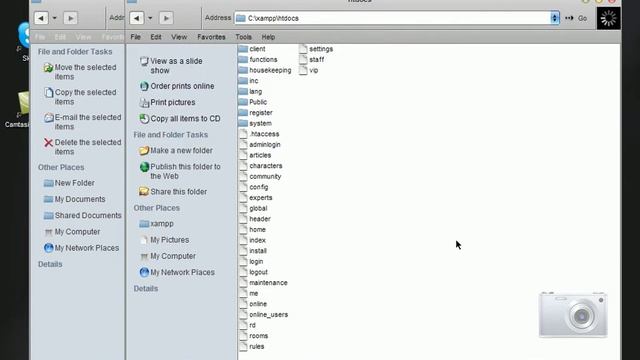Select the housekeeping folder icon
This screenshot has width=640, height=360.
pos(243,70)
